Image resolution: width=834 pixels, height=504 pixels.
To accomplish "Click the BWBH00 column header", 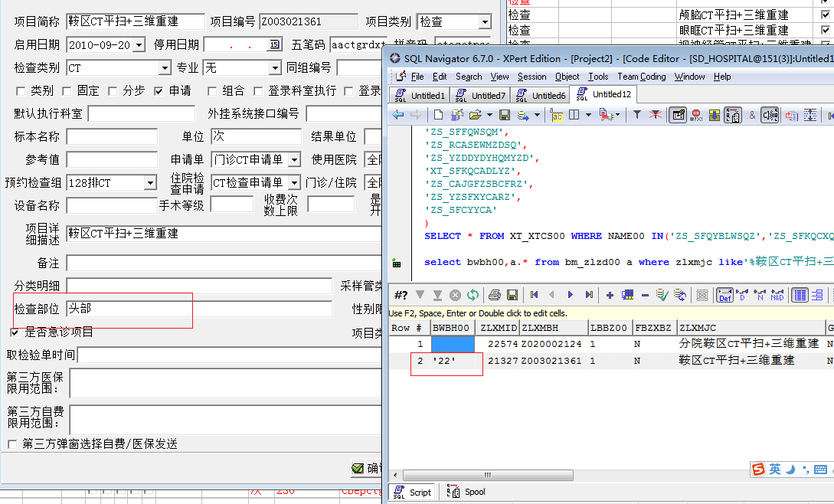I will 451,328.
